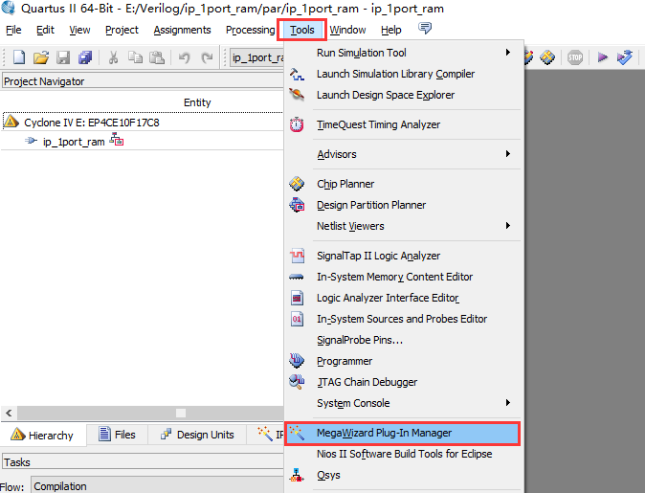Click the Project Navigator panel title
This screenshot has height=494, width=646.
pyautogui.click(x=44, y=81)
